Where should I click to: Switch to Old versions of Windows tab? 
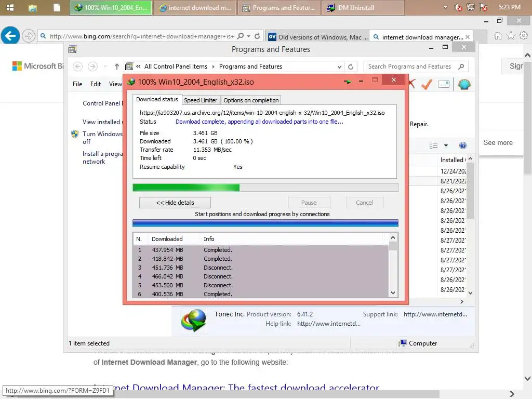317,37
